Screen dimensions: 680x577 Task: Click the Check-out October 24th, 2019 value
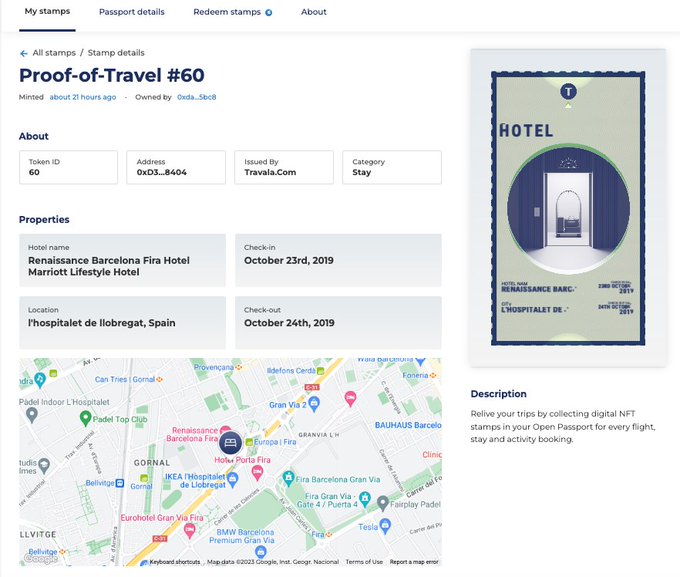289,323
